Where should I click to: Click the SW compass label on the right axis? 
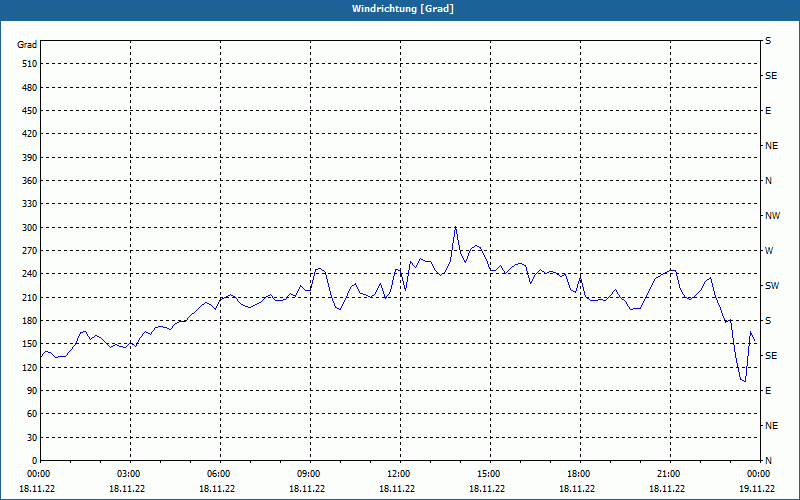point(772,286)
